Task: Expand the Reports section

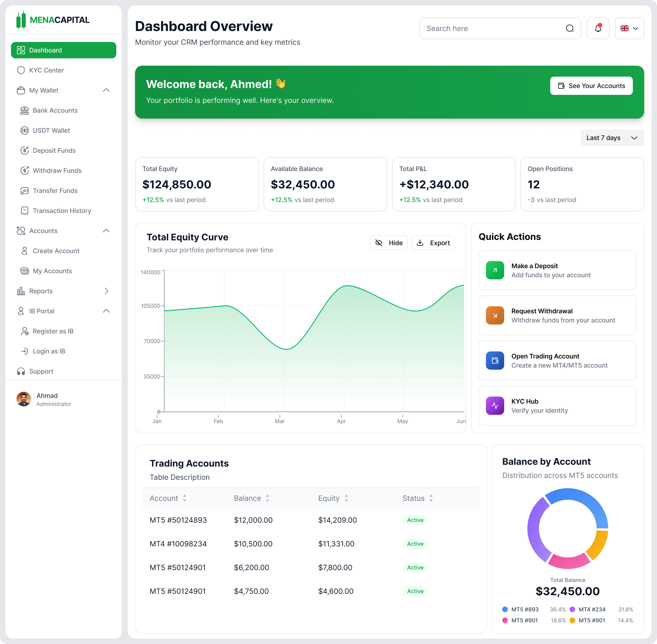Action: point(107,291)
